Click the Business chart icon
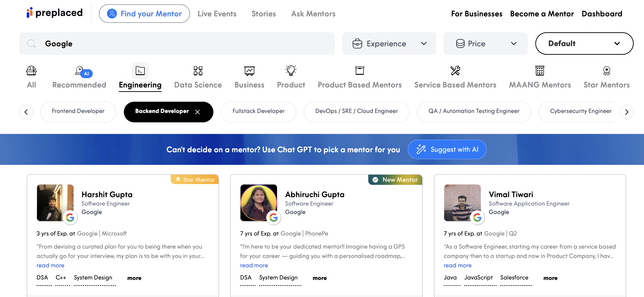Screen dimensions: 644x297 coord(249,71)
